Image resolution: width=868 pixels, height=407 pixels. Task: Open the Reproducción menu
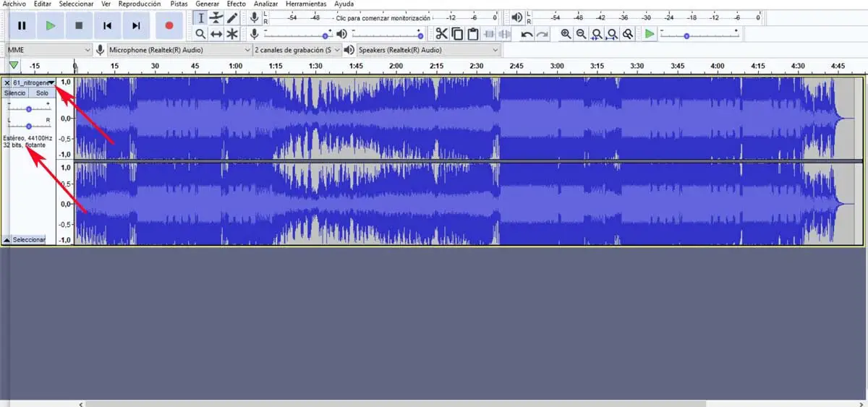point(139,4)
